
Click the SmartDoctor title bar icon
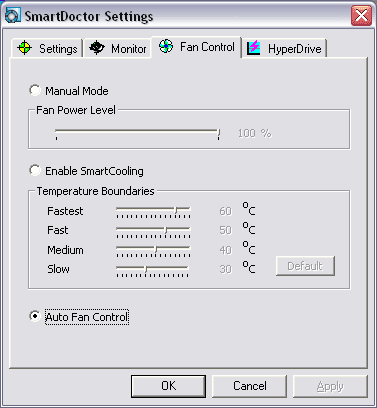point(13,15)
